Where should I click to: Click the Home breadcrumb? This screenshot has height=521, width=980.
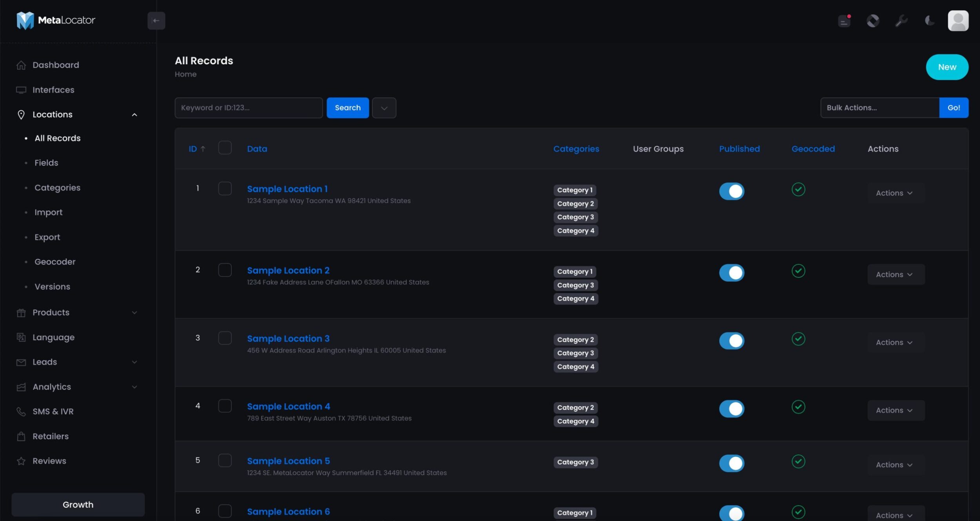click(x=185, y=74)
